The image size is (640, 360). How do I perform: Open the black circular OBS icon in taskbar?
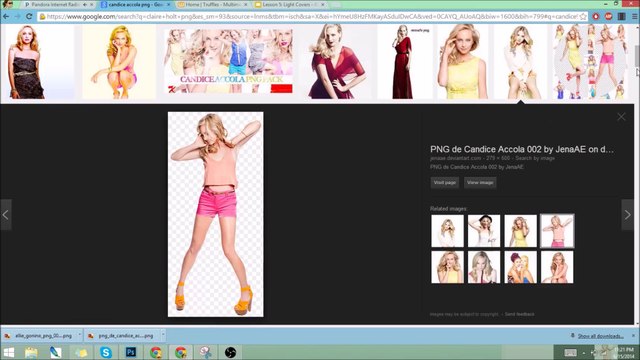pos(230,352)
